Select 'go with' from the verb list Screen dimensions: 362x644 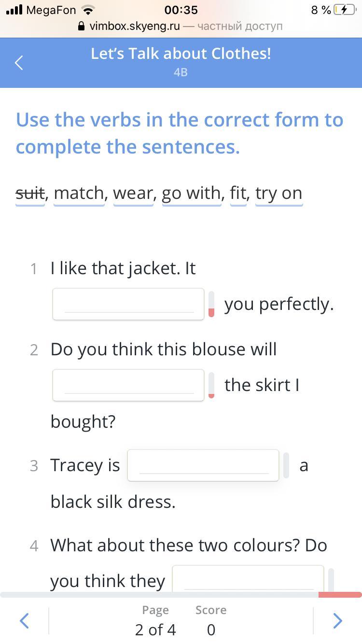coord(192,193)
